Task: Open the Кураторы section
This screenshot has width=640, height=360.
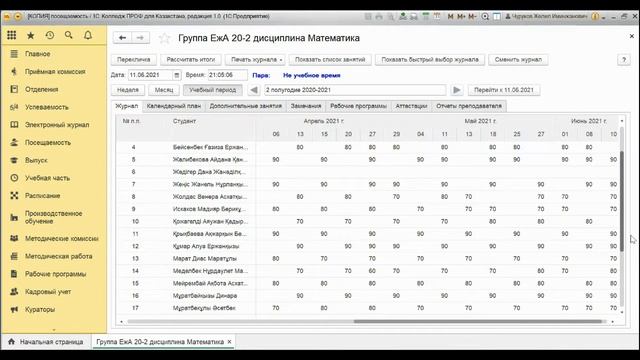Action: coord(40,309)
